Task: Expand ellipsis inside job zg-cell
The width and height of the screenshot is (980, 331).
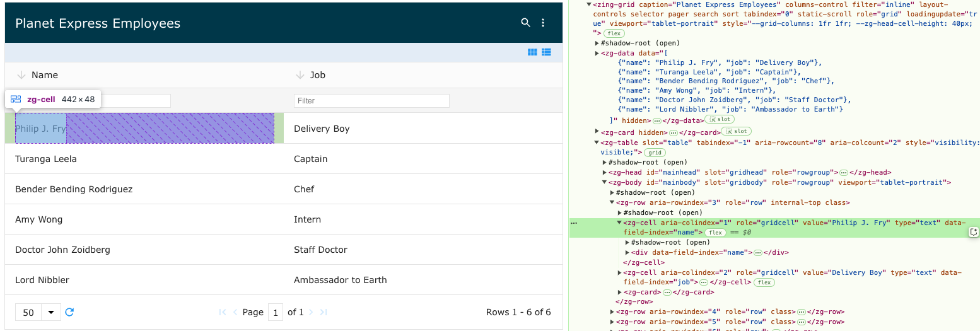Action: coord(704,282)
